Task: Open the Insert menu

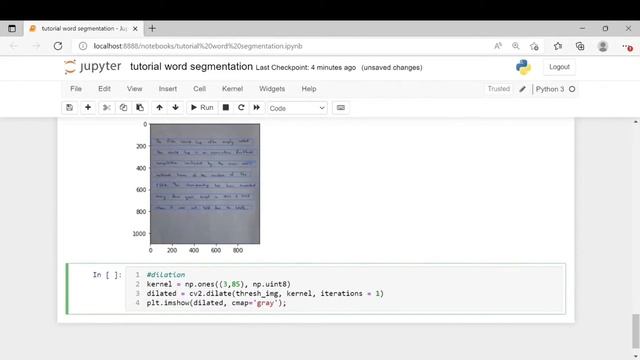Action: 168,89
